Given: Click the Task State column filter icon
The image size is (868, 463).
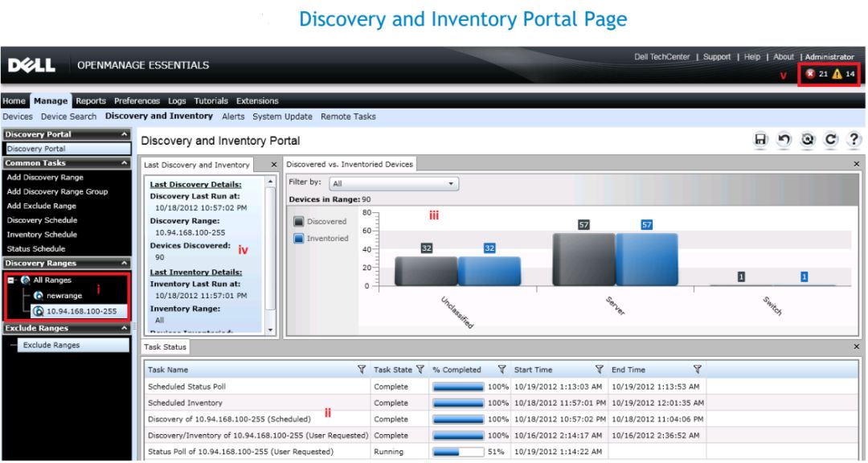Looking at the screenshot, I should pyautogui.click(x=420, y=370).
